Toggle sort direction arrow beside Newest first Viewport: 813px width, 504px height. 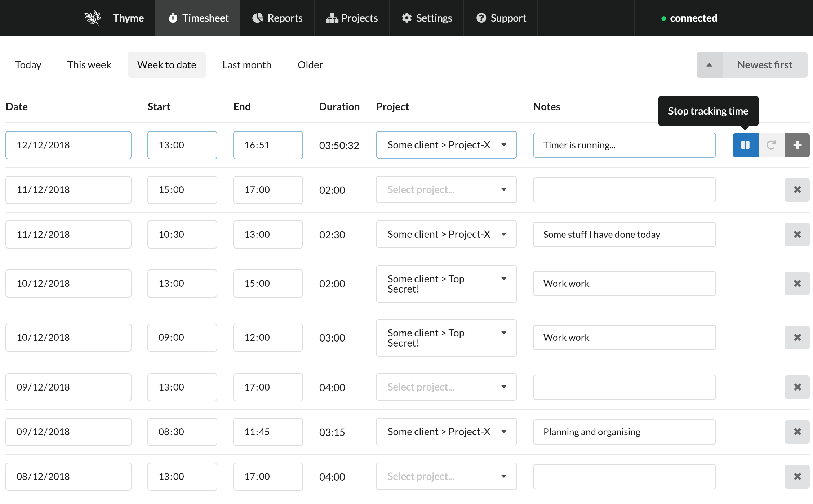click(709, 65)
